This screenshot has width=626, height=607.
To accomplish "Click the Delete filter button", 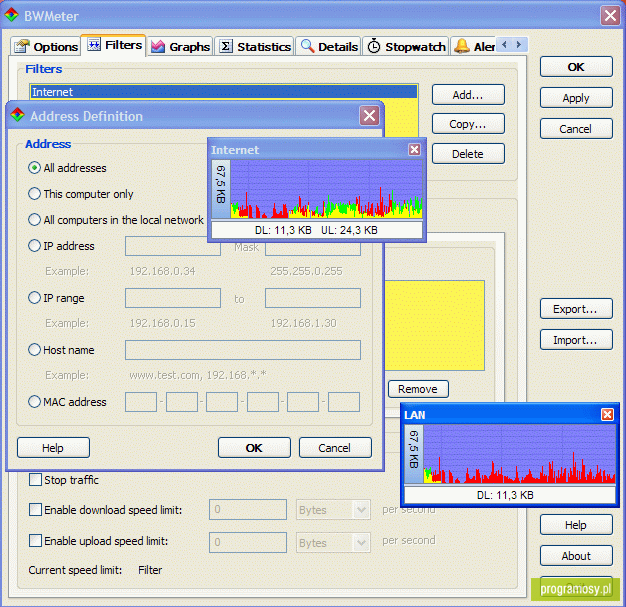I will (x=468, y=154).
